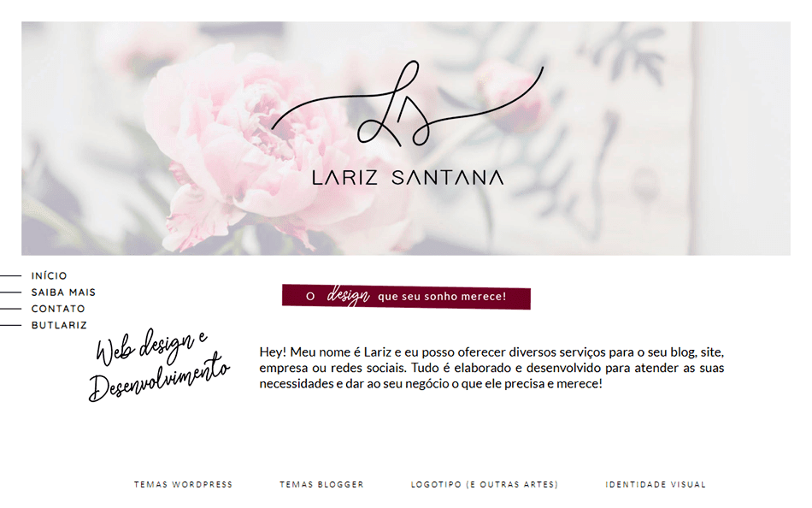Click the burgundy design slogan banner

(407, 297)
